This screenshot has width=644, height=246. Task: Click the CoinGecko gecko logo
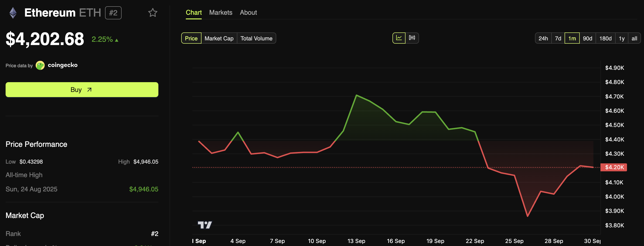tap(40, 65)
